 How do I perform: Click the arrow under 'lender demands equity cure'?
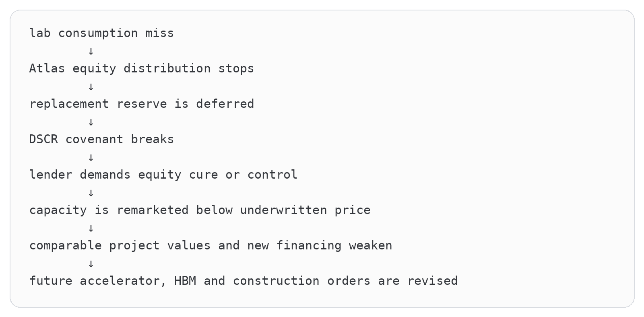point(91,193)
